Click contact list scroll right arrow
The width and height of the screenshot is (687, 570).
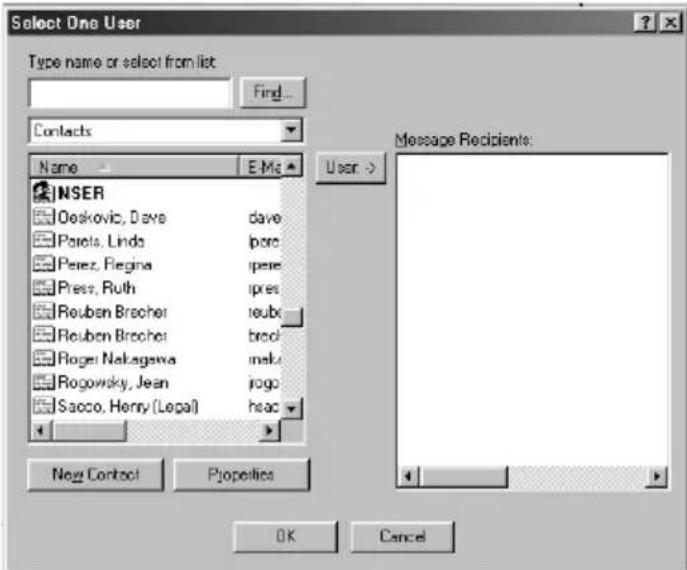tap(269, 431)
